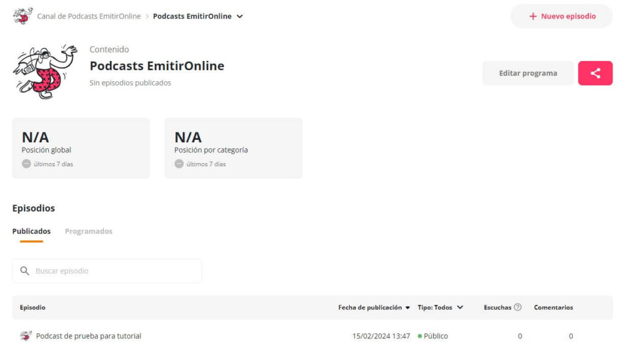
Task: Click the trend icon under Posición global
Action: [x=26, y=164]
